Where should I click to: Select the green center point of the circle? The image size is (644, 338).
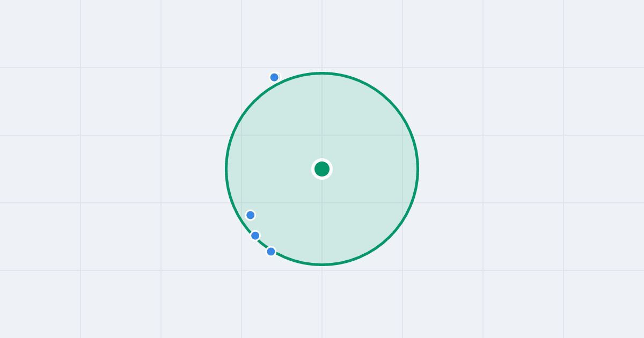click(x=322, y=169)
